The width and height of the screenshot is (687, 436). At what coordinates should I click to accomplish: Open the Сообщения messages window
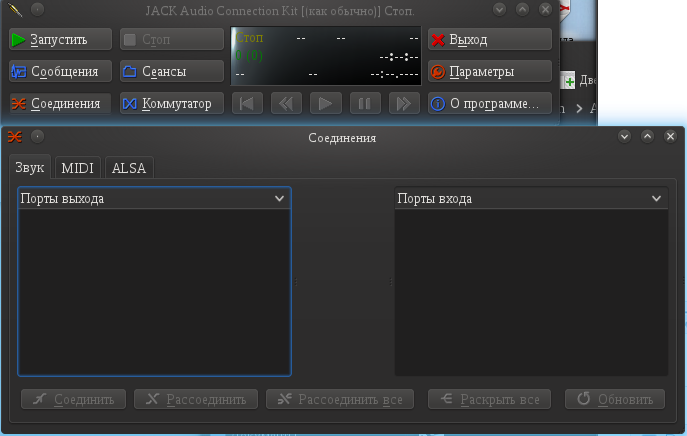pos(60,71)
